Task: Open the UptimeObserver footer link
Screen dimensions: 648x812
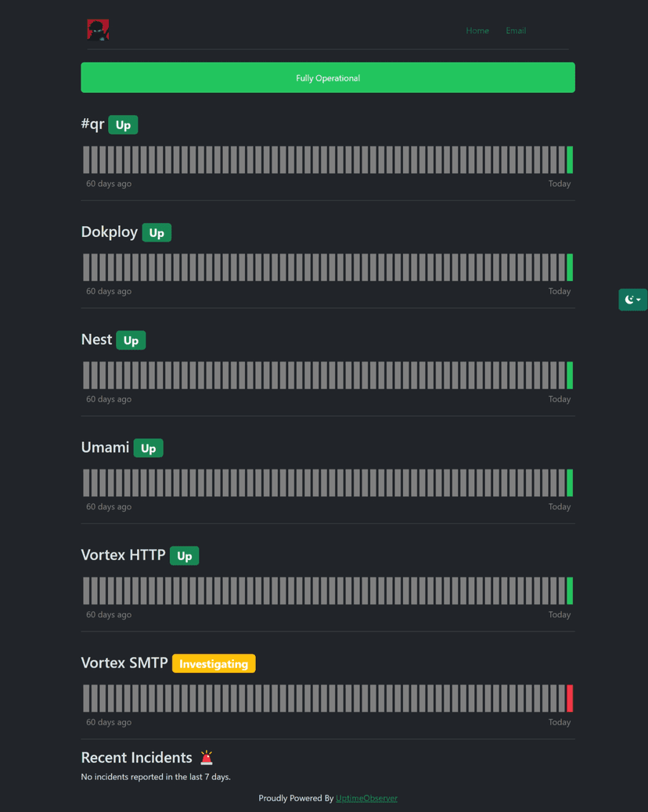Action: [x=366, y=798]
